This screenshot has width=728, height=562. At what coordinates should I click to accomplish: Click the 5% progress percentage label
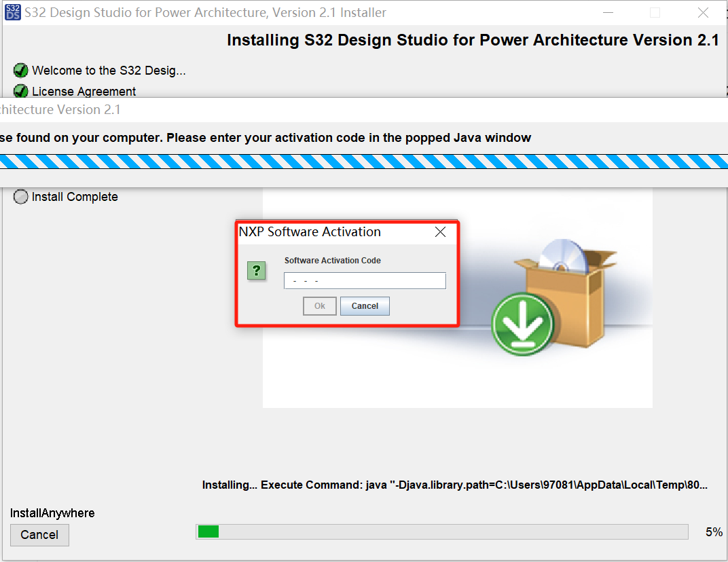pos(714,532)
